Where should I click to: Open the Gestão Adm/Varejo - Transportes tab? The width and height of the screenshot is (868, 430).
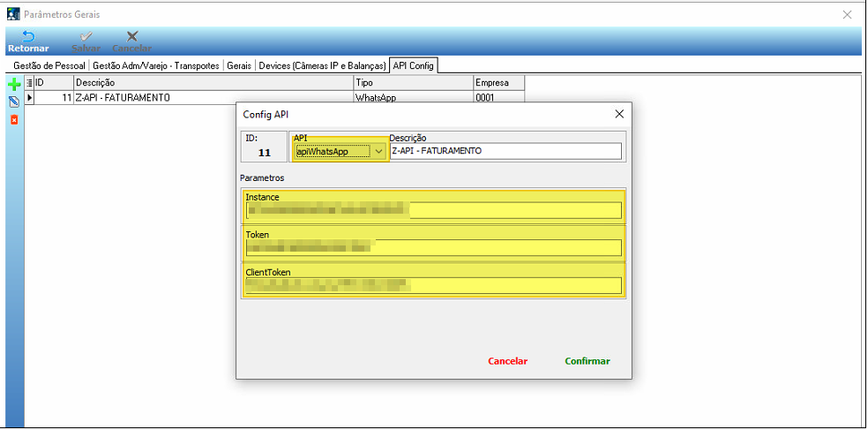[156, 66]
